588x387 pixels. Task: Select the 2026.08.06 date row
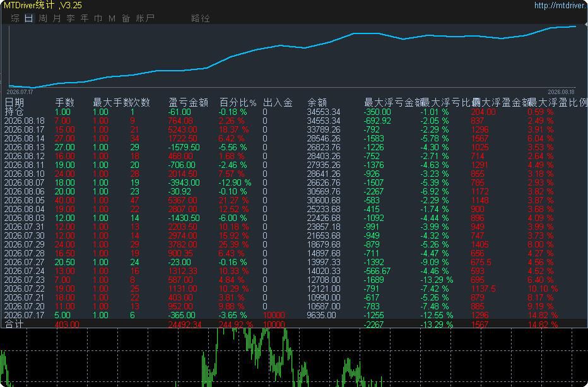[x=25, y=191]
